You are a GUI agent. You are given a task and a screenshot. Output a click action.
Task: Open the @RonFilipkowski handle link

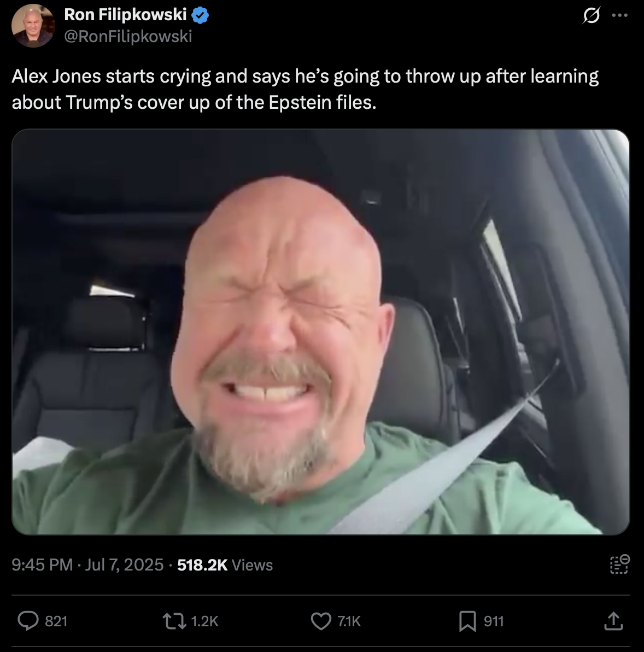coord(128,37)
